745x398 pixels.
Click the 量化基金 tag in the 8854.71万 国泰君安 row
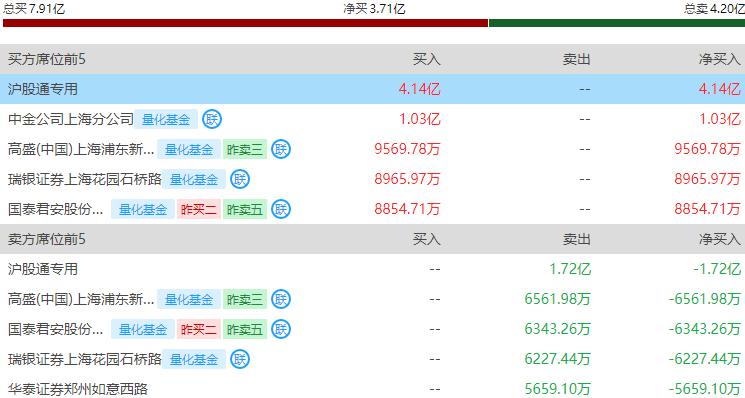pos(143,209)
